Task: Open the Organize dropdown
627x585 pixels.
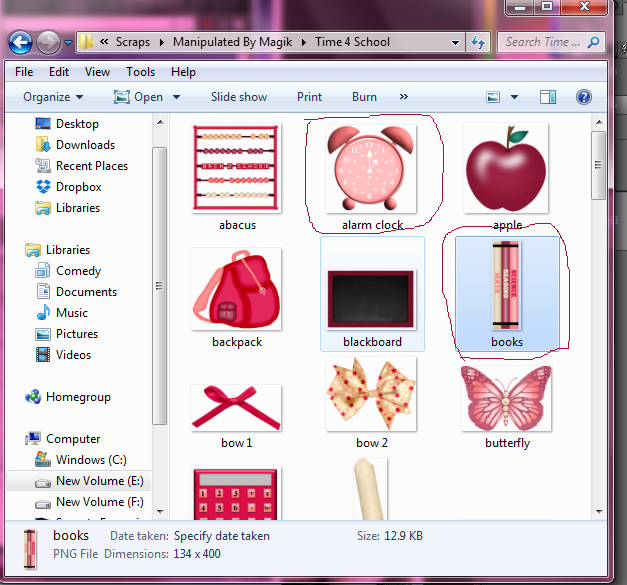Action: tap(53, 97)
